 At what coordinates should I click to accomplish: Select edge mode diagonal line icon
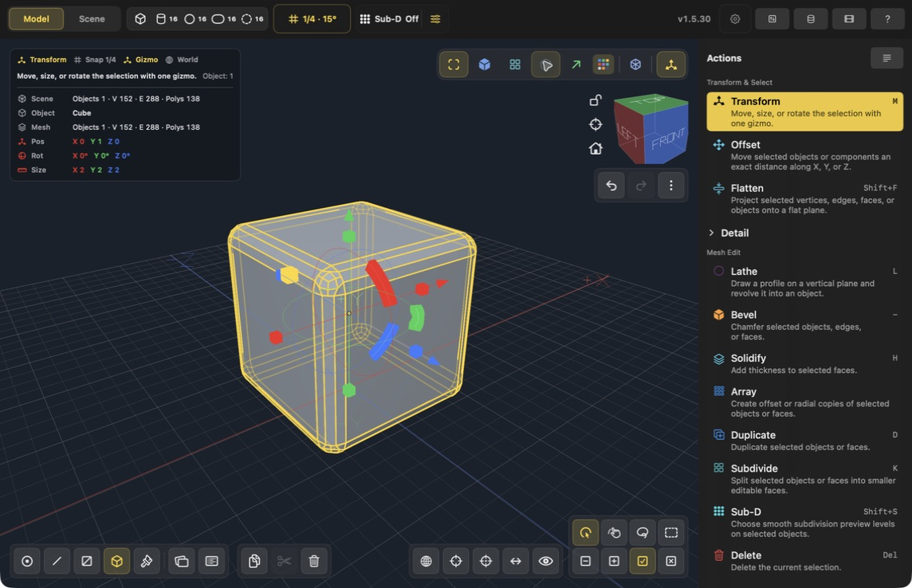point(57,561)
